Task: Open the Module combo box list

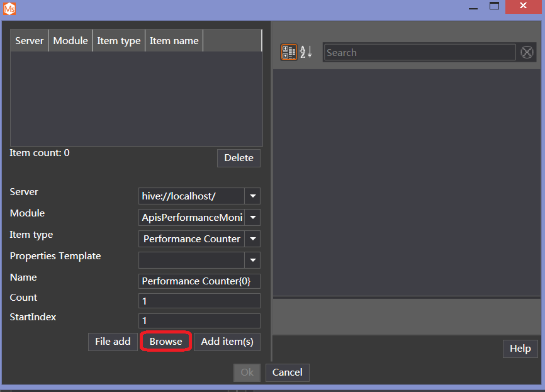Action: point(252,217)
